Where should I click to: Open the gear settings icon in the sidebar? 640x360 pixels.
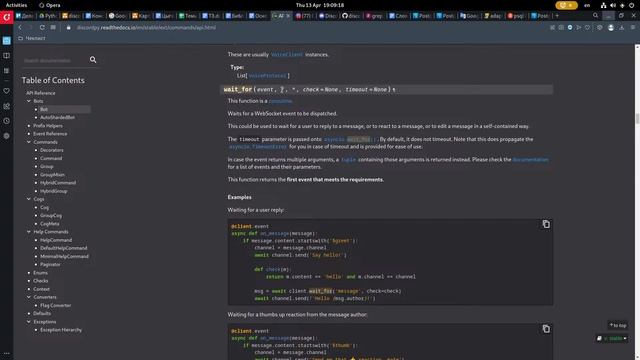(x=7, y=136)
